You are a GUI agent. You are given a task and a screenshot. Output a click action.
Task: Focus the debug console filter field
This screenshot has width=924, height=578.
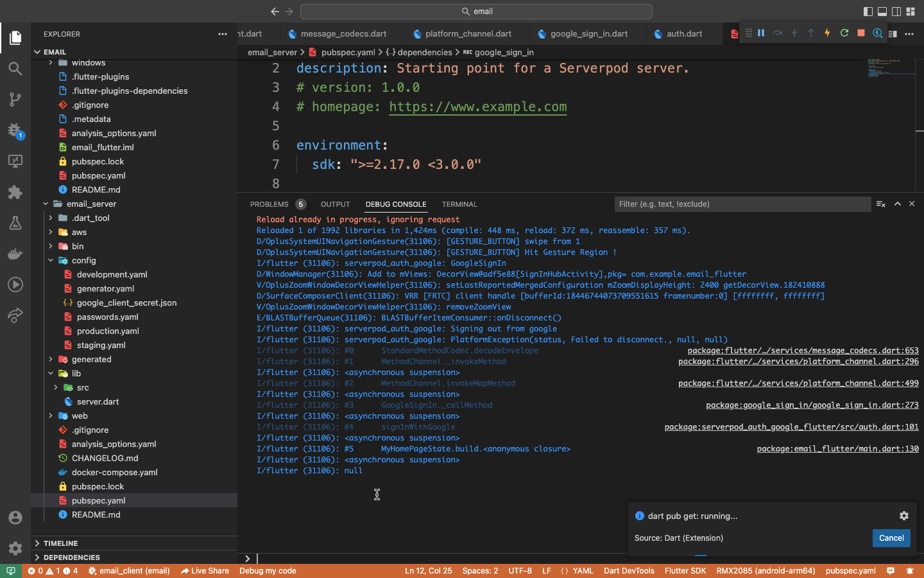coord(742,204)
